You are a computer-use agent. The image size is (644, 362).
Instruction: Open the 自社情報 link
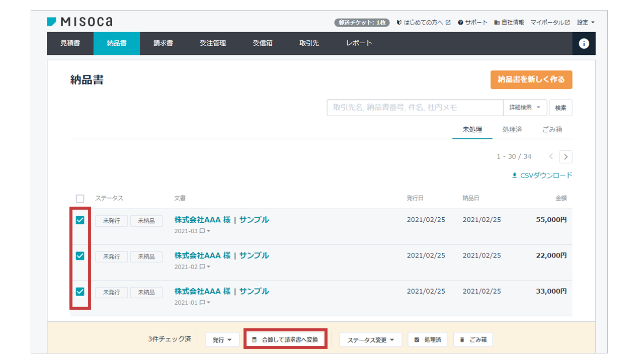509,23
